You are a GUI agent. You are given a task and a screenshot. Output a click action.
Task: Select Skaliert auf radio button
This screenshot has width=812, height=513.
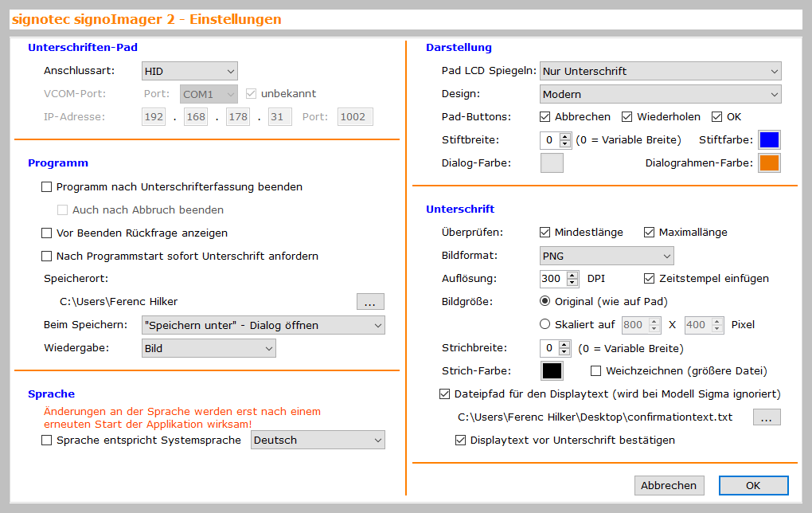coord(545,324)
